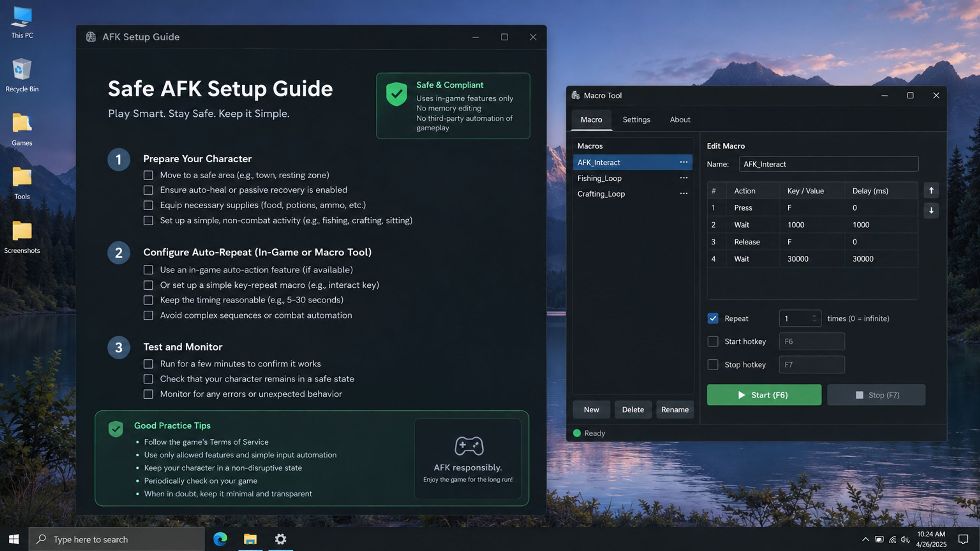The image size is (980, 551).
Task: Open options menu for Fishing_Loop macro
Action: [683, 178]
